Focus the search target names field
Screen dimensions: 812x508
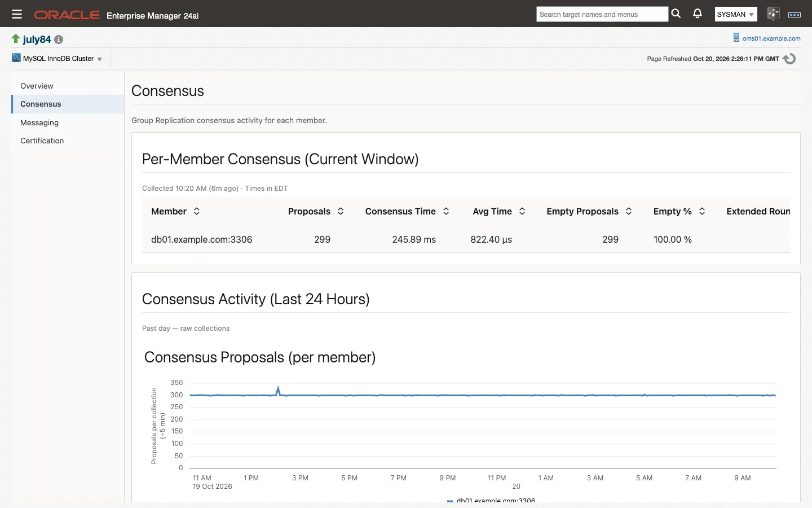point(602,14)
